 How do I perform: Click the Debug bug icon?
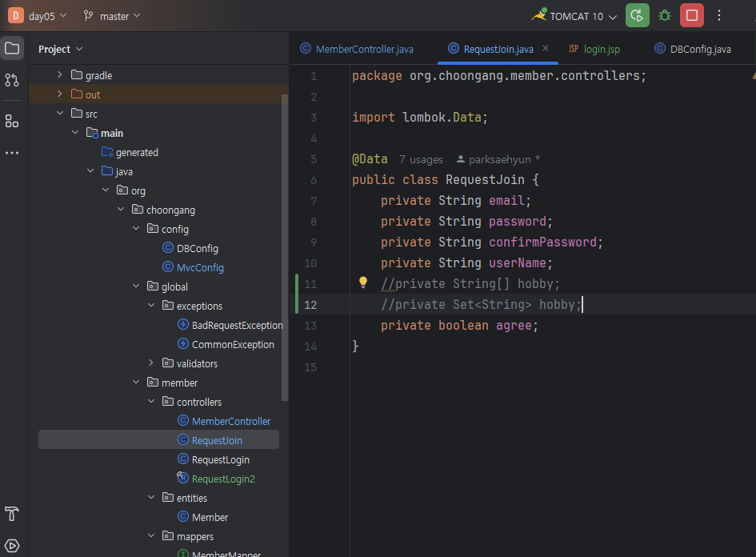coord(664,15)
